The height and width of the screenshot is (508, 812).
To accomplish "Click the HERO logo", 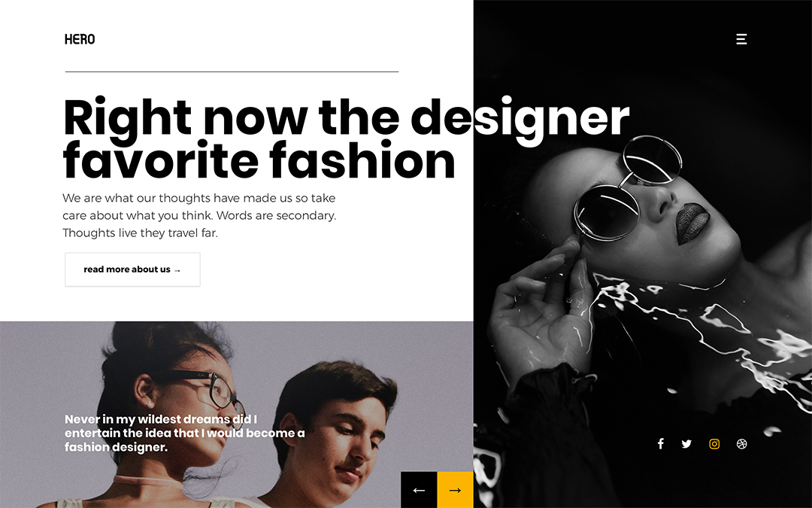I will click(80, 39).
